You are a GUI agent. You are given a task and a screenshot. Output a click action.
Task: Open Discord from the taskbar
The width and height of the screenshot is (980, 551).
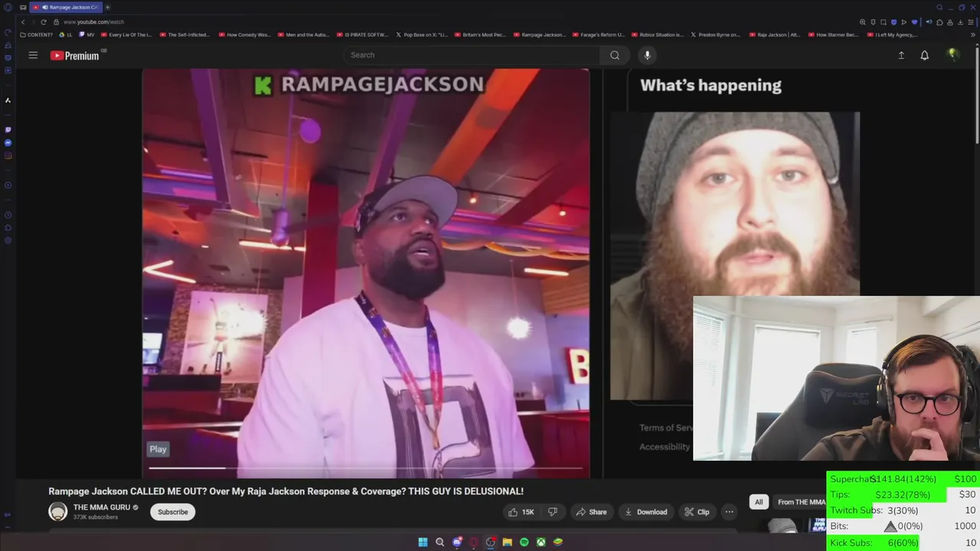coord(457,542)
